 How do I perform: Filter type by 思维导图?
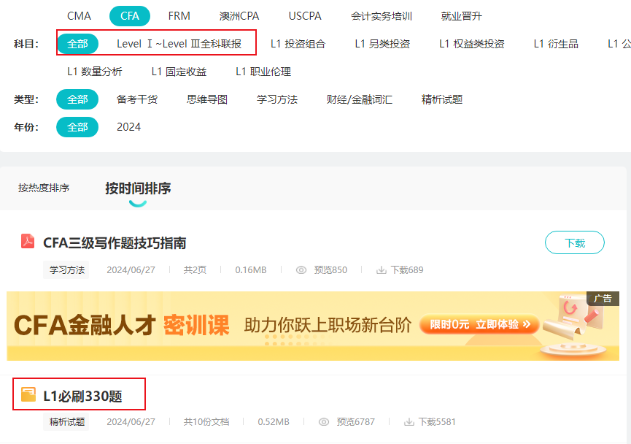207,99
